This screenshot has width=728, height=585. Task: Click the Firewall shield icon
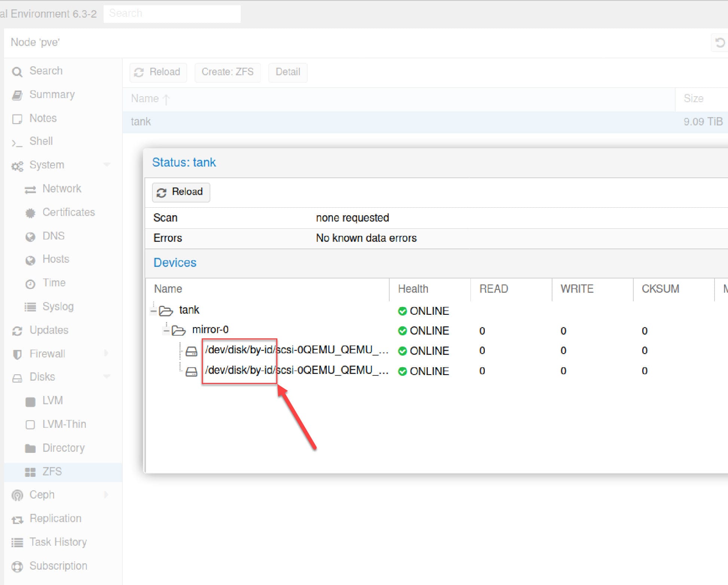[x=17, y=354]
